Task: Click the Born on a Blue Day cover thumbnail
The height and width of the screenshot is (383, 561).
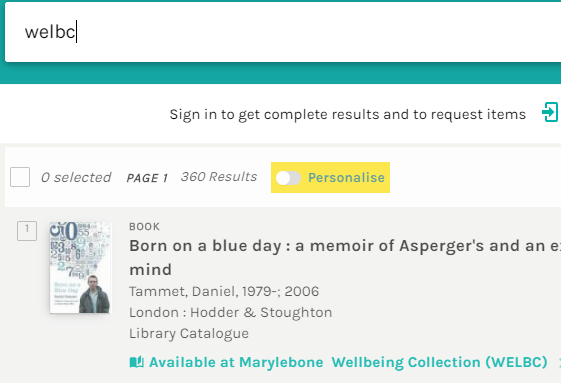Action: tap(80, 267)
